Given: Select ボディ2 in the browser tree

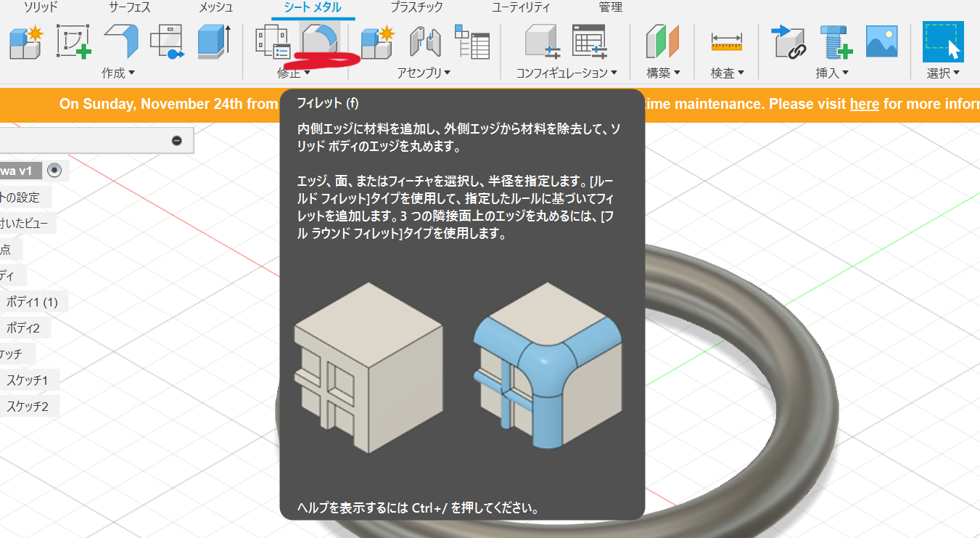Looking at the screenshot, I should 23,328.
